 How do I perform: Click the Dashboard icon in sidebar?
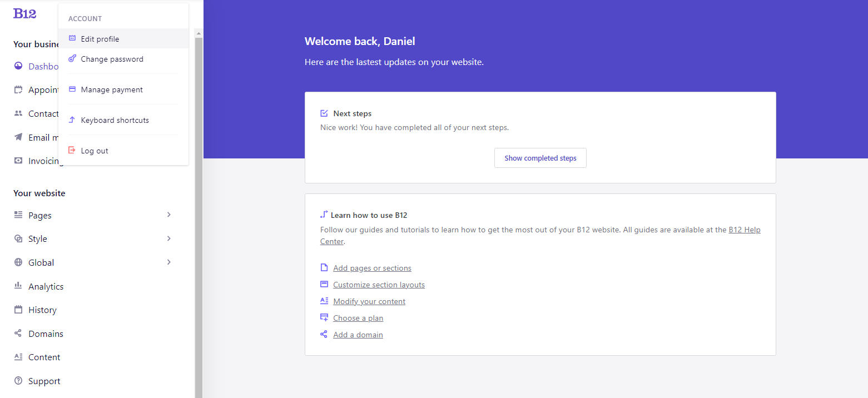pos(18,66)
